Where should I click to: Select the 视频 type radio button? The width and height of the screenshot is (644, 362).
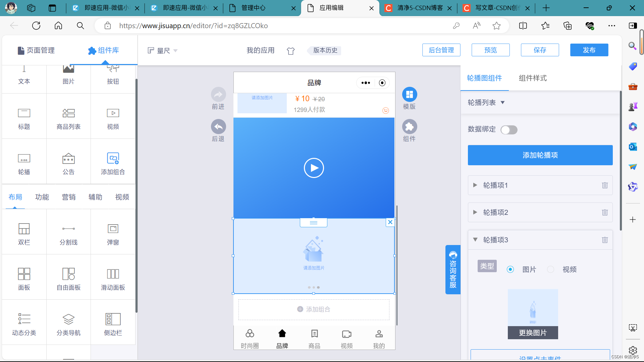coord(550,269)
